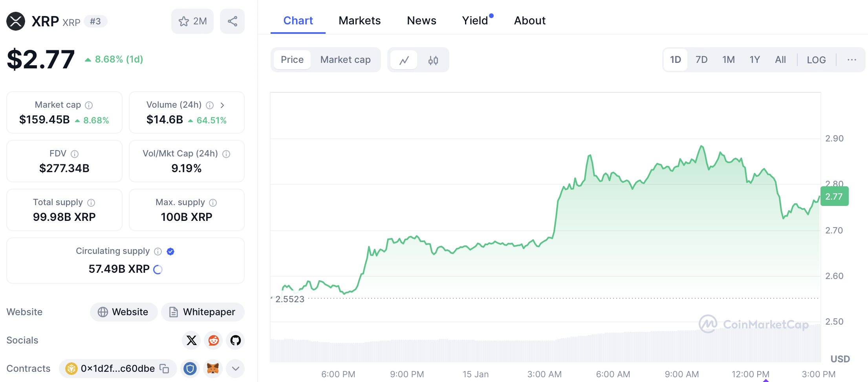
Task: Select line chart type icon
Action: pos(404,60)
